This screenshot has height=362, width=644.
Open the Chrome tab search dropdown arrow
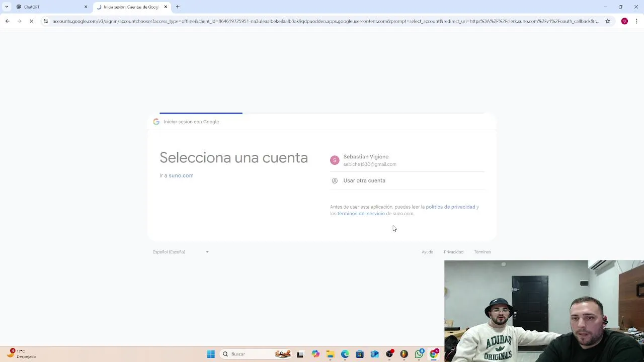coord(7,7)
